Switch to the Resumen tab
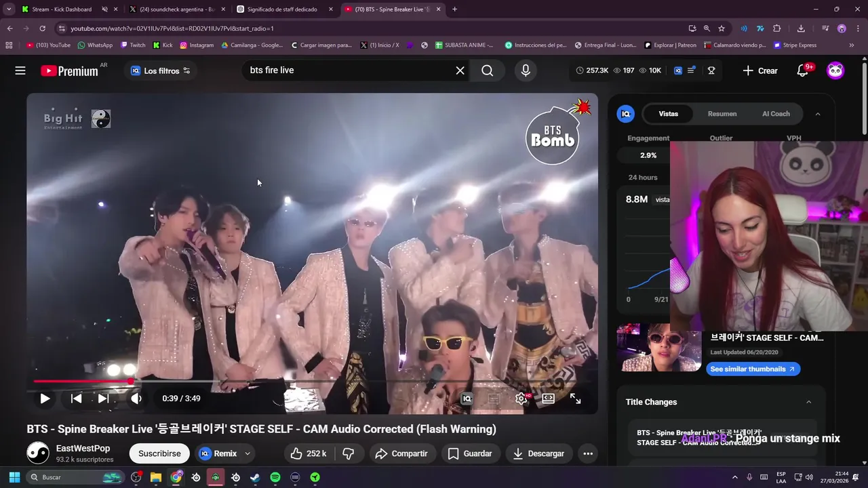The image size is (868, 488). pos(722,114)
